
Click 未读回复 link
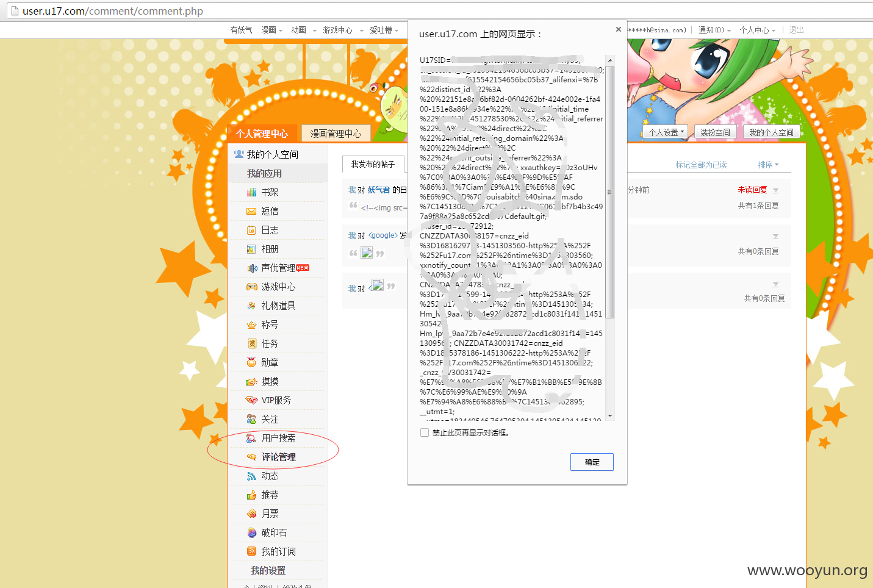point(752,190)
